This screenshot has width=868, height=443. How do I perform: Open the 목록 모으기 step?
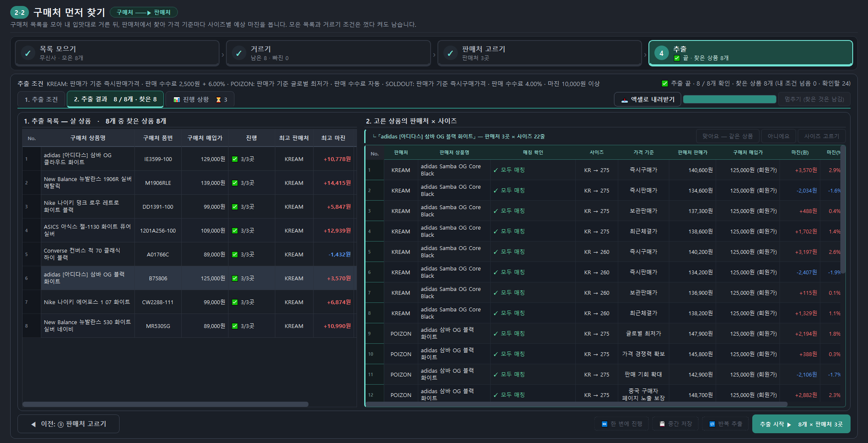point(117,53)
